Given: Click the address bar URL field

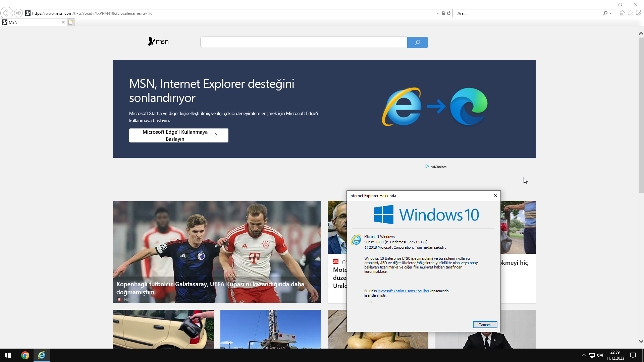Looking at the screenshot, I should point(233,13).
